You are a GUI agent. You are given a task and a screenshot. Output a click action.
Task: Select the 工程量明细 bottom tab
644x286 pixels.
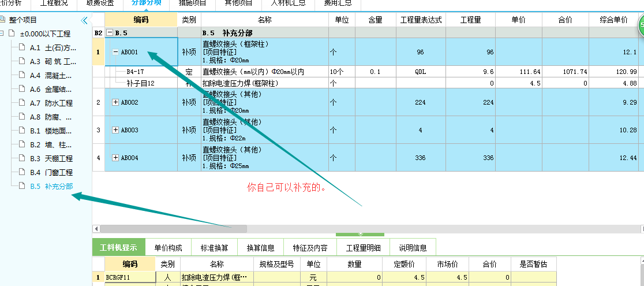click(x=363, y=248)
